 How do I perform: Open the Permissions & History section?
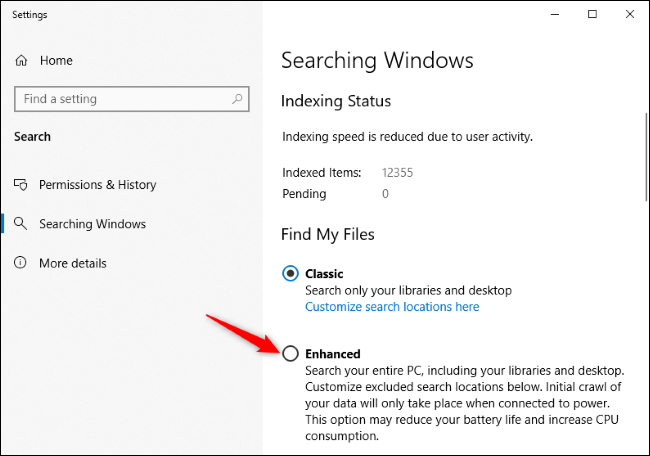[x=97, y=184]
